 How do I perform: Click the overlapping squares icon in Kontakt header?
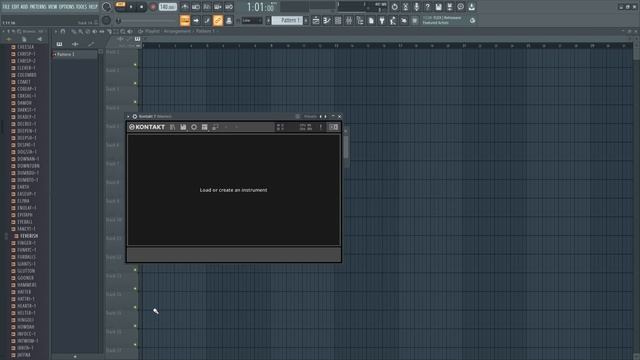215,127
